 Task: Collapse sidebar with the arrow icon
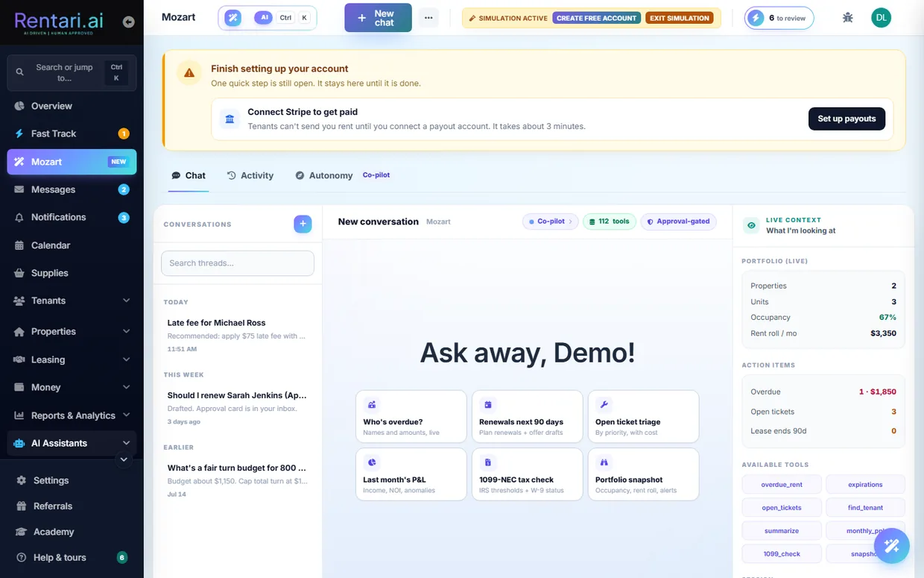pyautogui.click(x=128, y=22)
